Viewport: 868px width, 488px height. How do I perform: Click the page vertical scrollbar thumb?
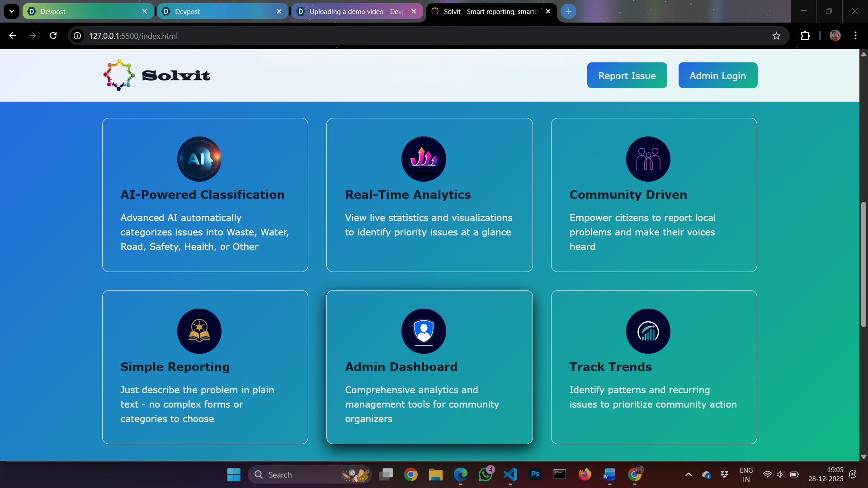click(x=863, y=264)
